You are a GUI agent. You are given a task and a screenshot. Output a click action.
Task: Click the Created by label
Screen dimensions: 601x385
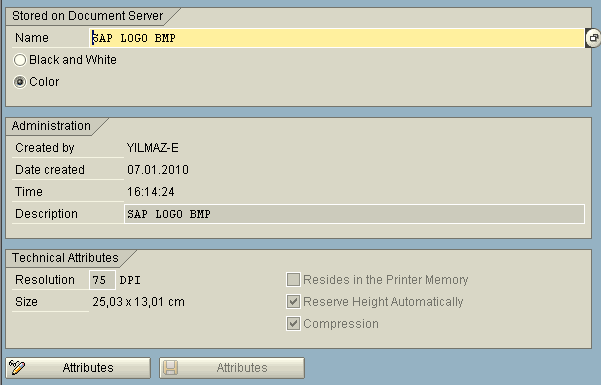pyautogui.click(x=45, y=148)
